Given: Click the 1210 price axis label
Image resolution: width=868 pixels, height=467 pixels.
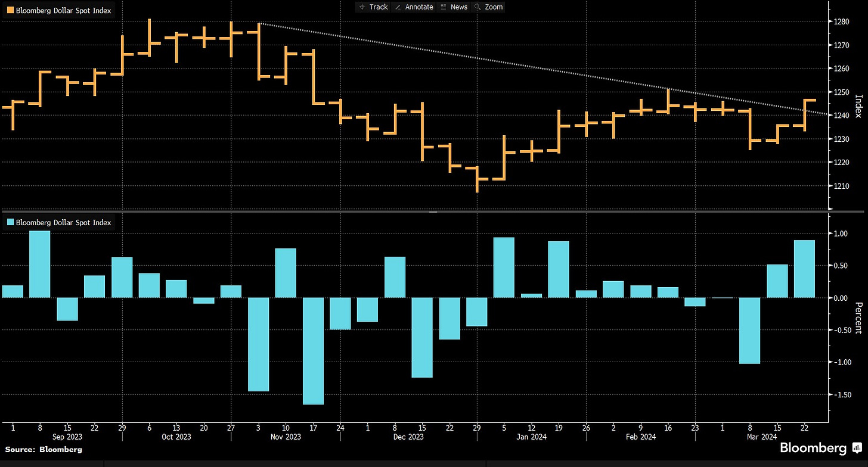Looking at the screenshot, I should click(x=840, y=186).
